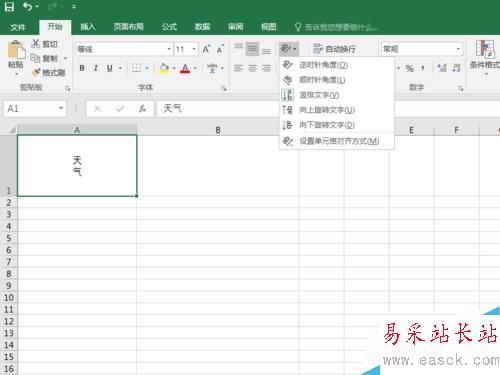Open the 审阅 (Review) tab

235,27
